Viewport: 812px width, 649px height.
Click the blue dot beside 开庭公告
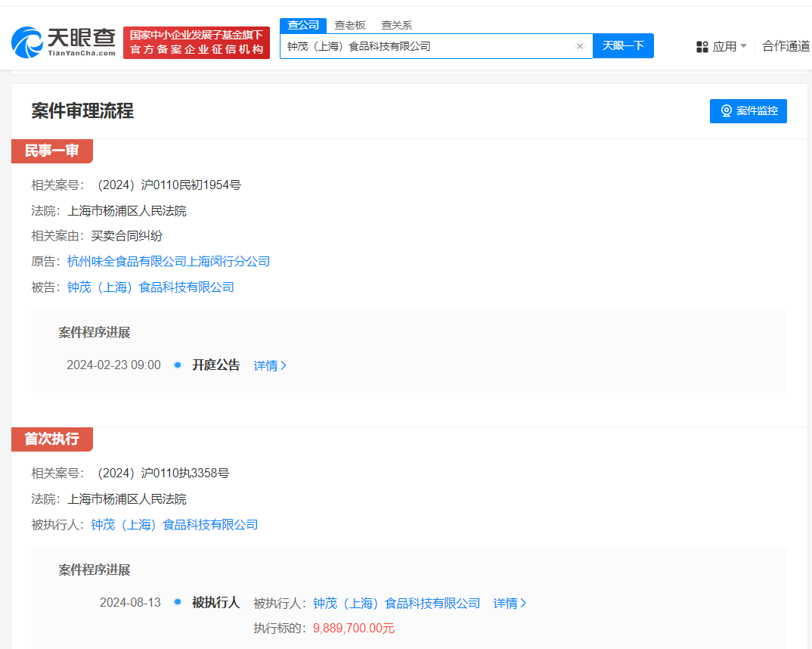point(176,365)
